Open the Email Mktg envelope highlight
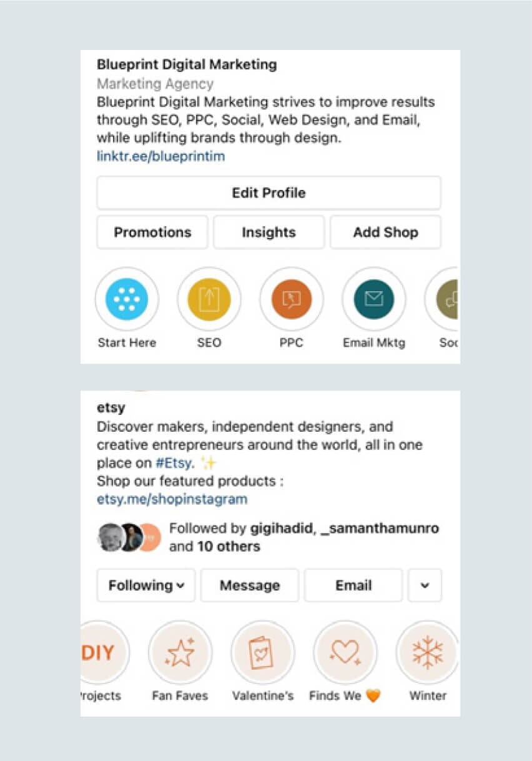The height and width of the screenshot is (761, 532). [x=374, y=299]
